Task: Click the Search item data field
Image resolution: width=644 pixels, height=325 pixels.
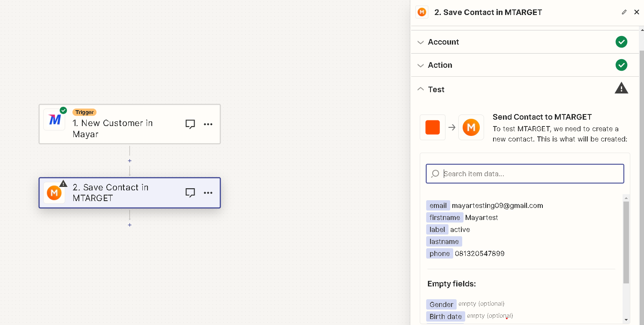Action: pos(525,174)
